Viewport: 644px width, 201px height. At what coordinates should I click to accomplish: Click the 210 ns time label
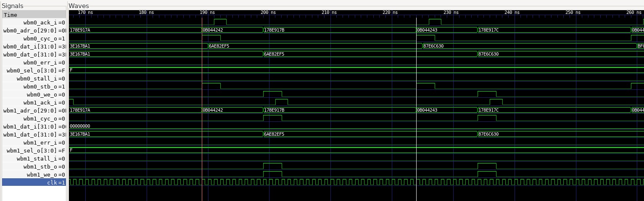[330, 13]
